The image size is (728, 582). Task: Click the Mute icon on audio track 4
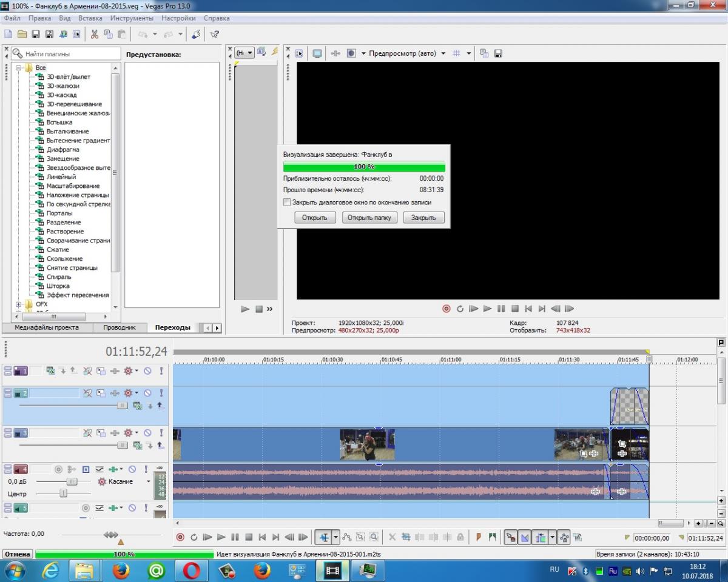click(x=132, y=469)
